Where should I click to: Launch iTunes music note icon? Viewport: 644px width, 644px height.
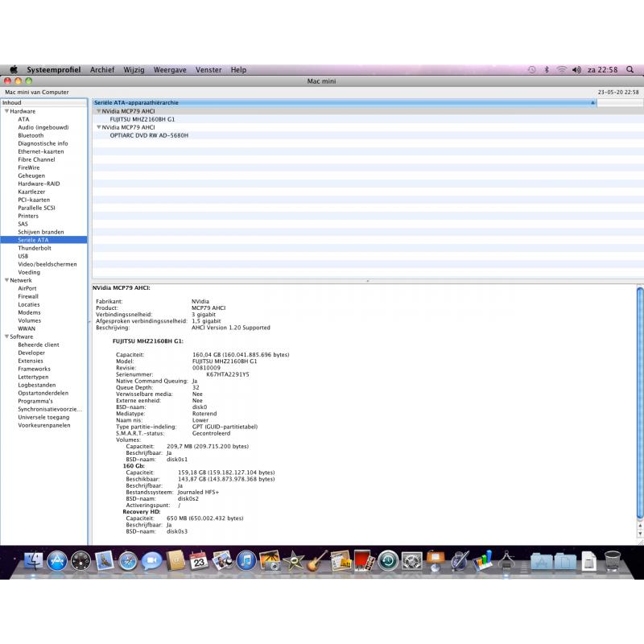point(246,561)
